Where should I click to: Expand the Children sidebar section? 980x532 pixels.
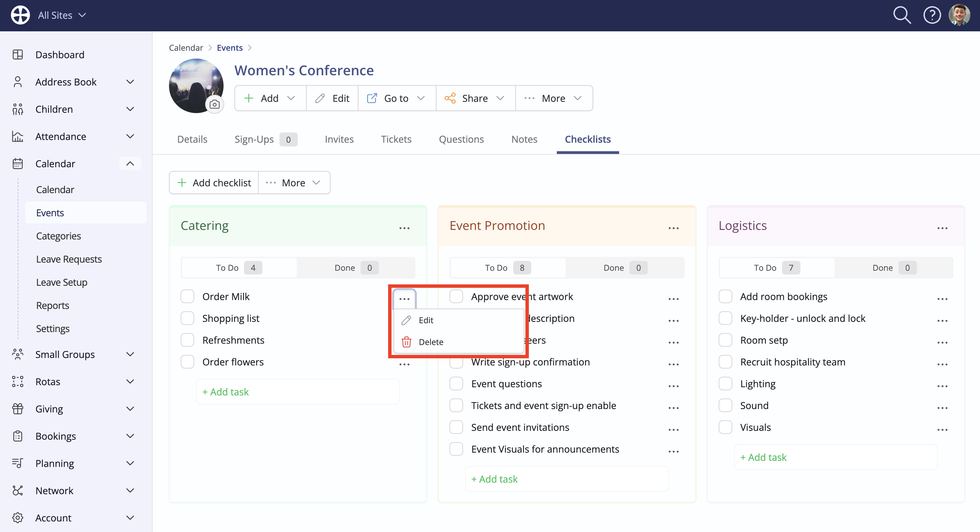[130, 109]
